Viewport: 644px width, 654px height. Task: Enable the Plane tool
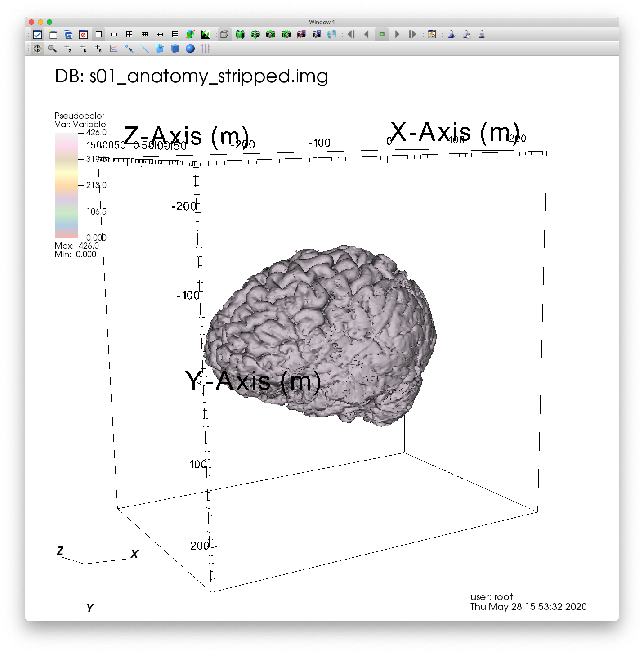click(x=160, y=49)
